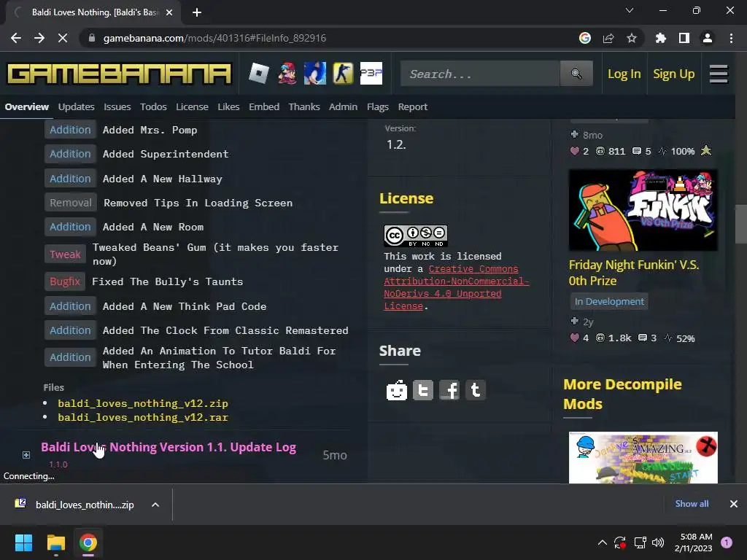Image resolution: width=747 pixels, height=560 pixels.
Task: Bookmark this page with star icon
Action: pyautogui.click(x=632, y=38)
